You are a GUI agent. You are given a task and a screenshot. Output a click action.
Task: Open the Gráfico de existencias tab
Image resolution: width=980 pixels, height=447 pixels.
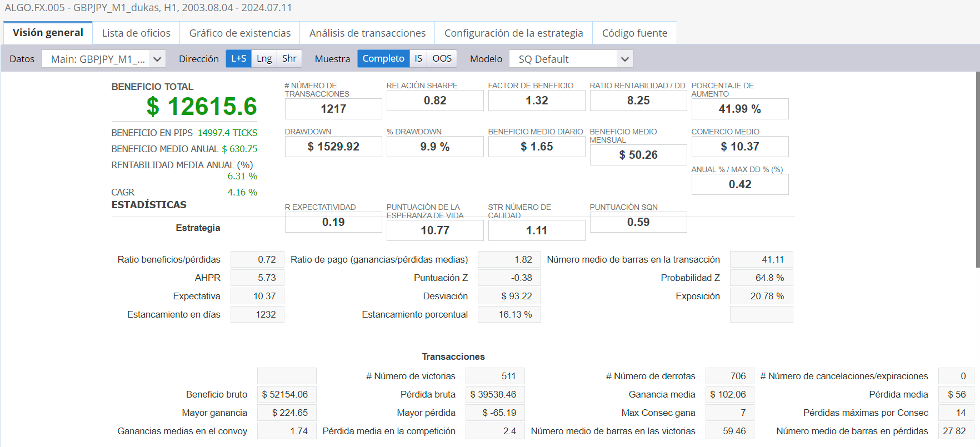click(239, 33)
